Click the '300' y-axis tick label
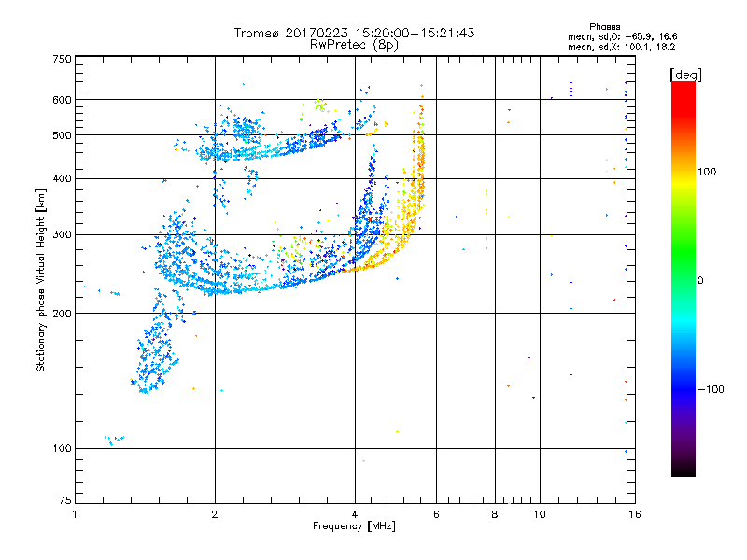Screen dimensions: 747x560 pyautogui.click(x=62, y=234)
